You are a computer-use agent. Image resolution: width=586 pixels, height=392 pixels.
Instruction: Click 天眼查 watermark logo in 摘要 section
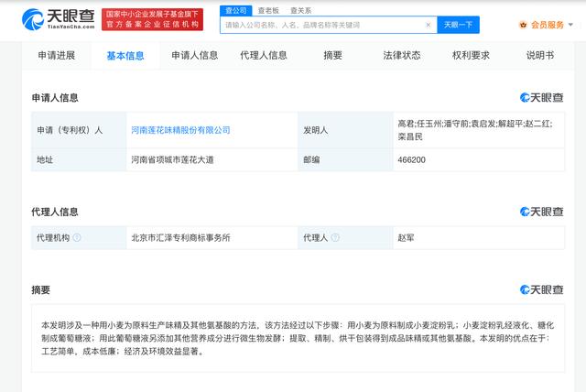click(542, 289)
